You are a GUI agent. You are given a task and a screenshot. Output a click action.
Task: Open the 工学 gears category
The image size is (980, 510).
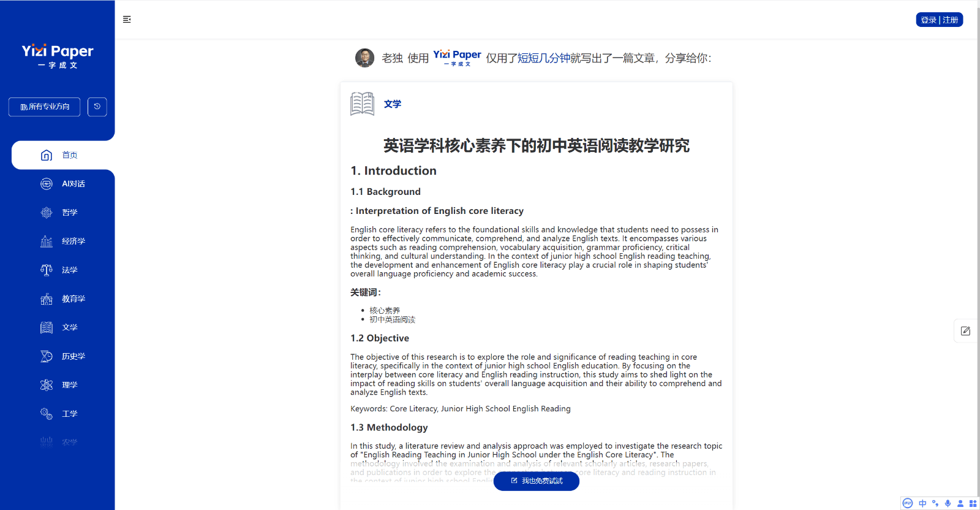pyautogui.click(x=47, y=414)
